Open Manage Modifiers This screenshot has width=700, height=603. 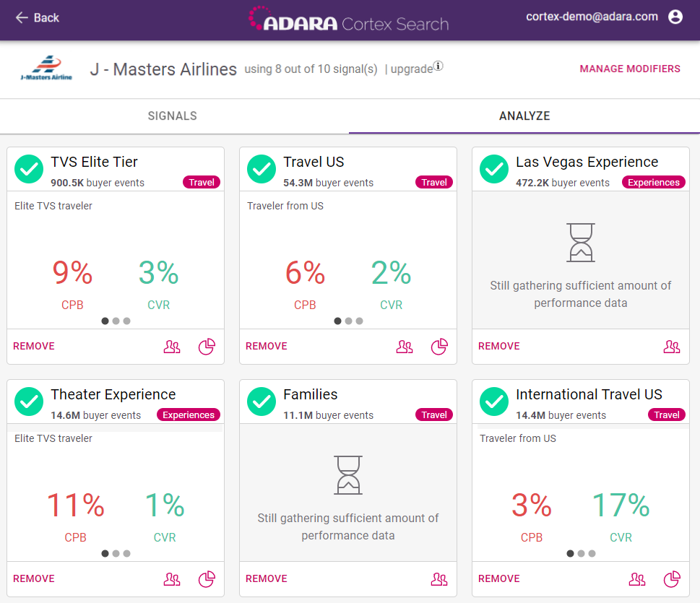(630, 69)
